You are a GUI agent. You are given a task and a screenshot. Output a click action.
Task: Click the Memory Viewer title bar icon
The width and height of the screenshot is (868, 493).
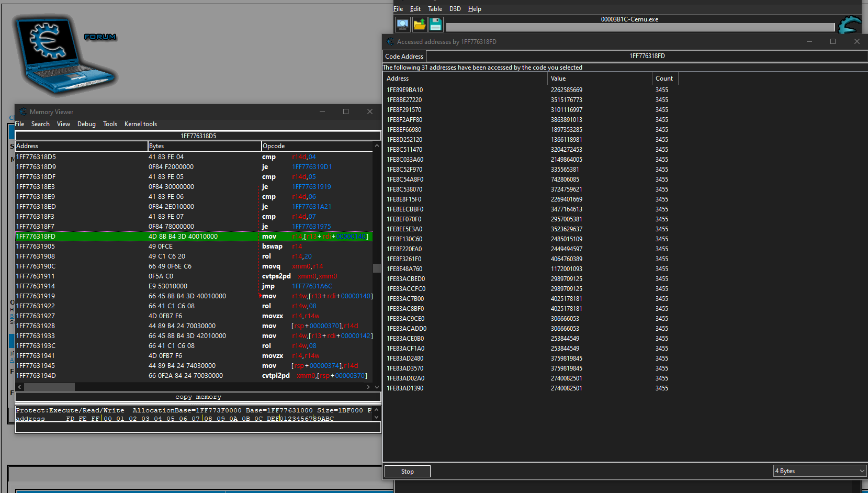[x=22, y=111]
